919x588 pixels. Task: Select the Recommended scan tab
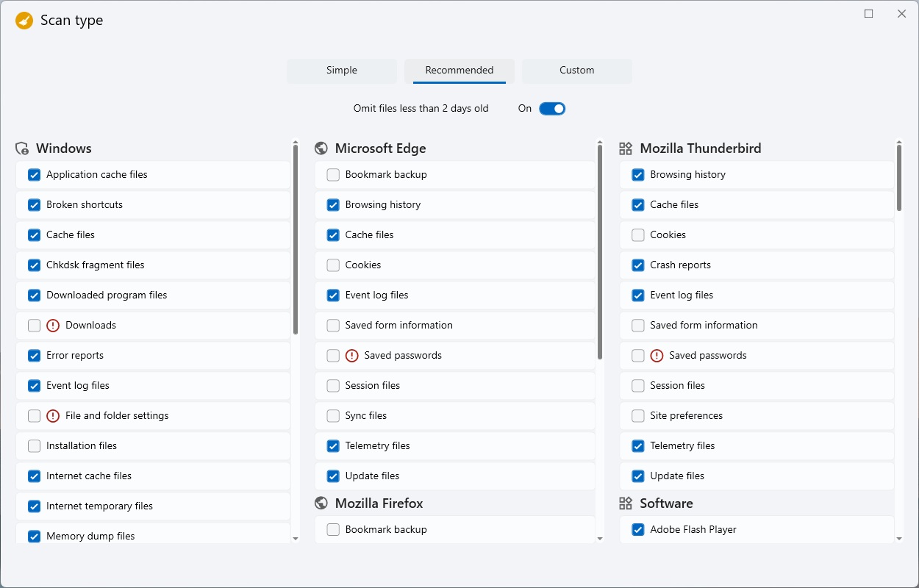(x=459, y=71)
